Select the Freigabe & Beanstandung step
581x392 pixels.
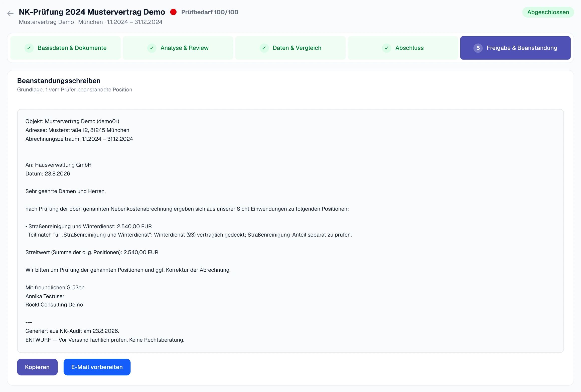point(515,48)
